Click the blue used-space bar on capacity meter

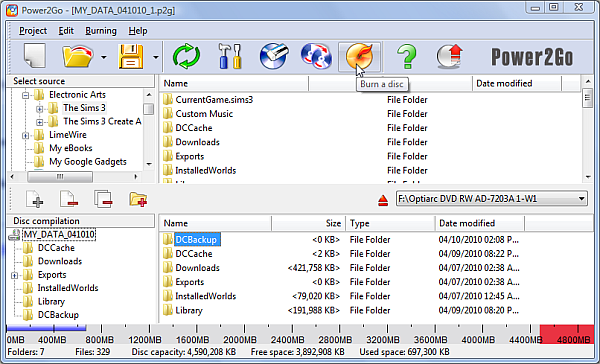click(46, 328)
